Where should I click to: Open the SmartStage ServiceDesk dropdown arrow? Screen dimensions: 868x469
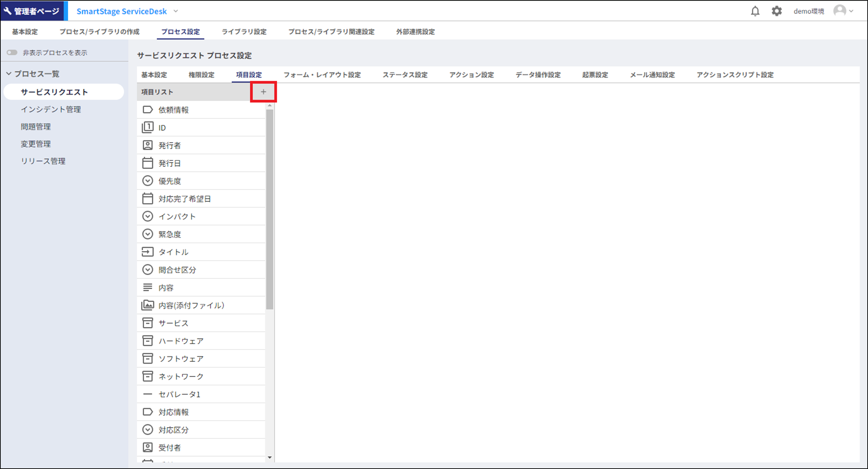[x=176, y=11]
